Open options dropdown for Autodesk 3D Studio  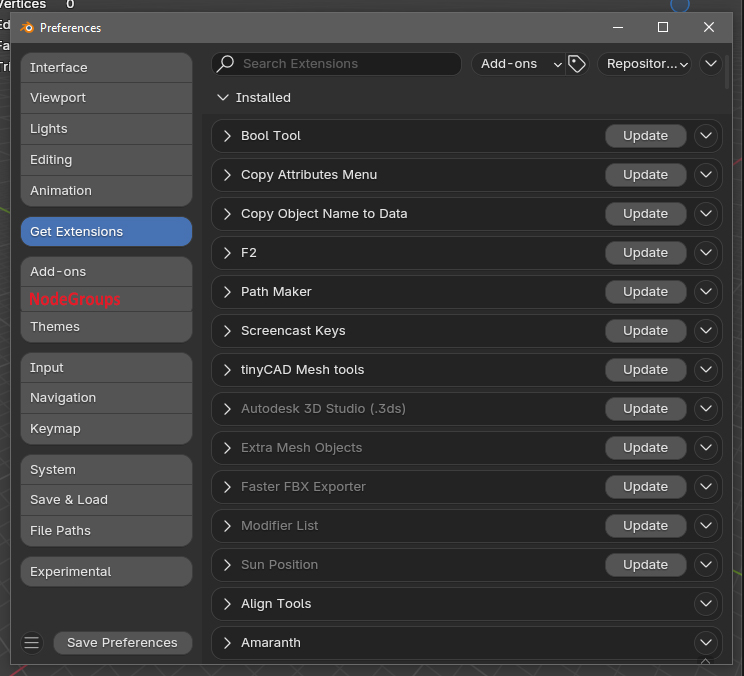click(706, 408)
